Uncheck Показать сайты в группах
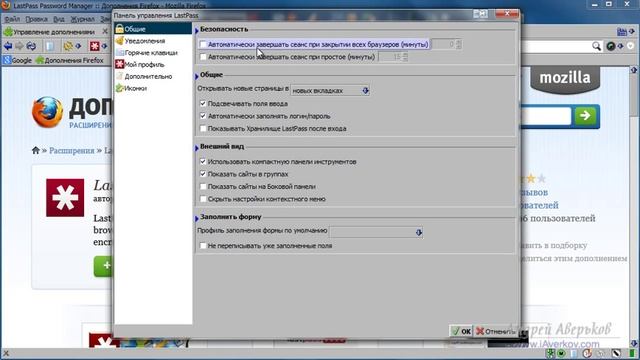The height and width of the screenshot is (360, 640). pos(203,174)
